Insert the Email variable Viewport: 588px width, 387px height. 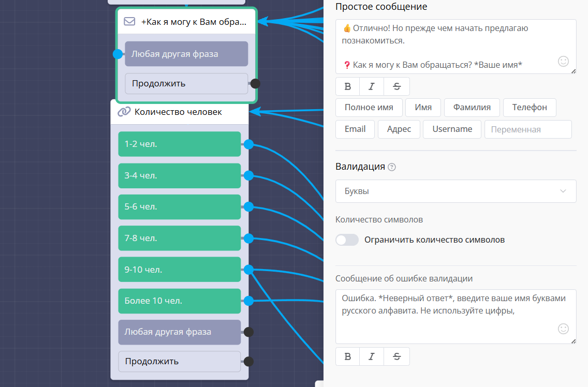click(x=355, y=129)
